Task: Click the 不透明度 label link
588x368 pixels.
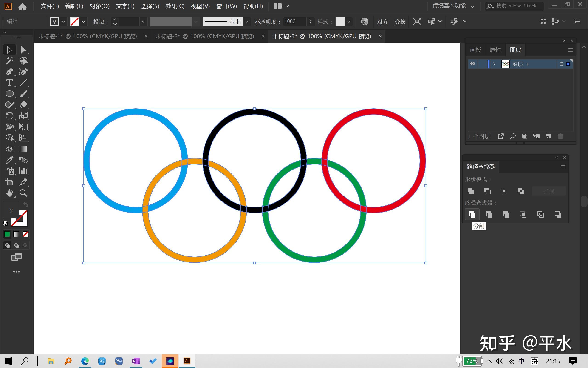Action: [267, 22]
